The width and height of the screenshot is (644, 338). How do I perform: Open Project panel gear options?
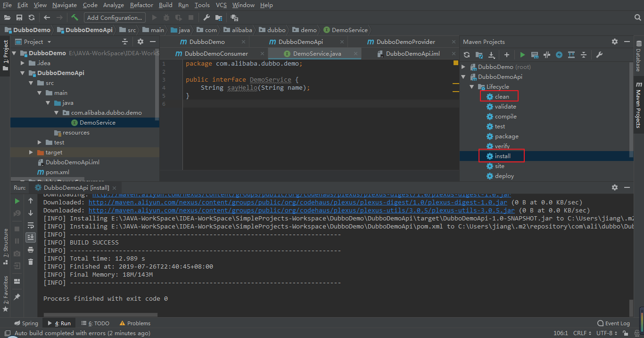point(140,42)
